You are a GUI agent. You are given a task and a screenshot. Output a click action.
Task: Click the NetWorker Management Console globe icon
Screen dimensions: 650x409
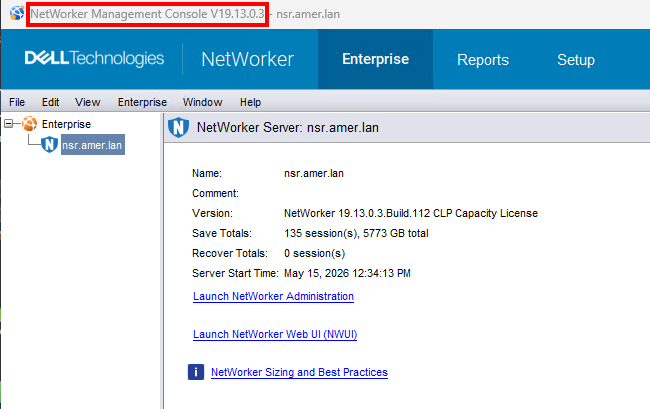coord(17,13)
